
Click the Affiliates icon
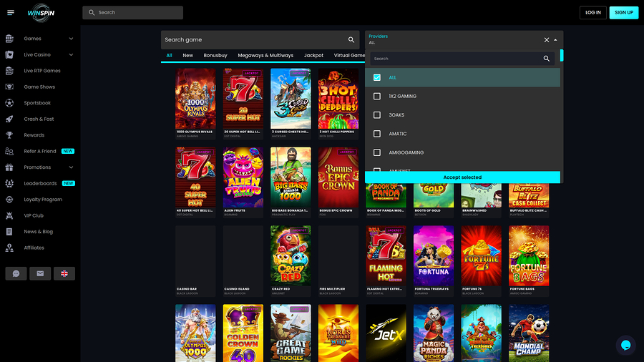tap(9, 248)
